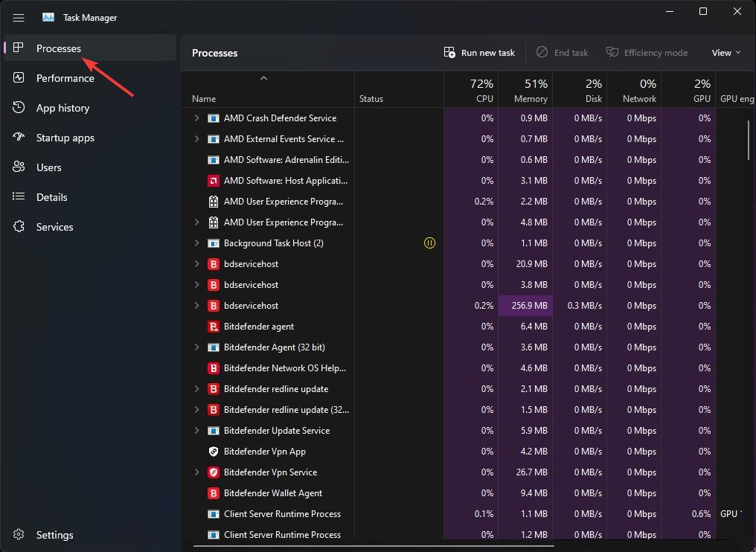The image size is (756, 552).
Task: Click the Bitdefender Wallet Agent icon
Action: tap(213, 492)
